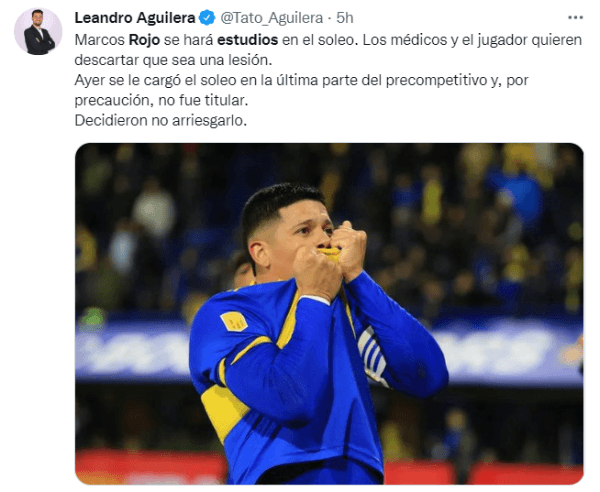Viewport: 600px width, 492px height.
Task: Click the blue verified badge
Action: pos(207,18)
